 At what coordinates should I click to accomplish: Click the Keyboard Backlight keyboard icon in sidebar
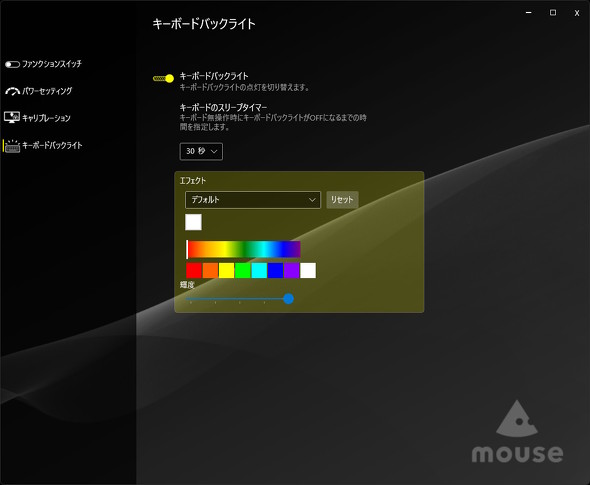coord(12,146)
